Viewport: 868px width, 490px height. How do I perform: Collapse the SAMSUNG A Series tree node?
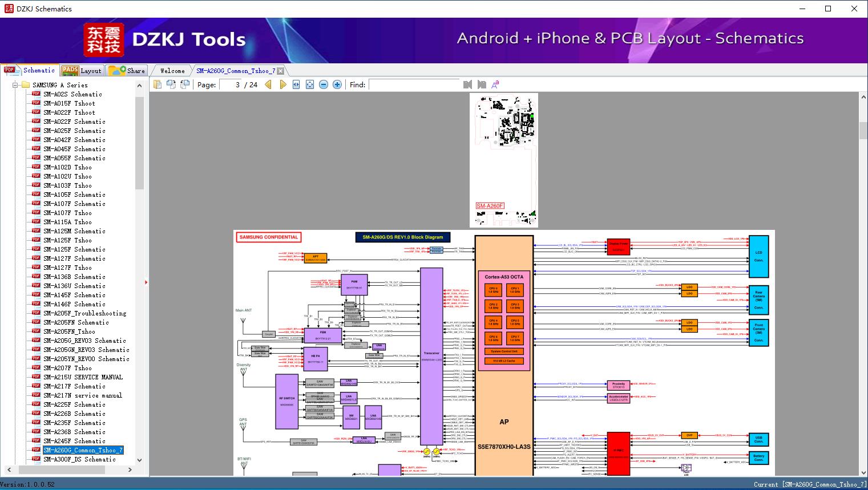(x=15, y=85)
